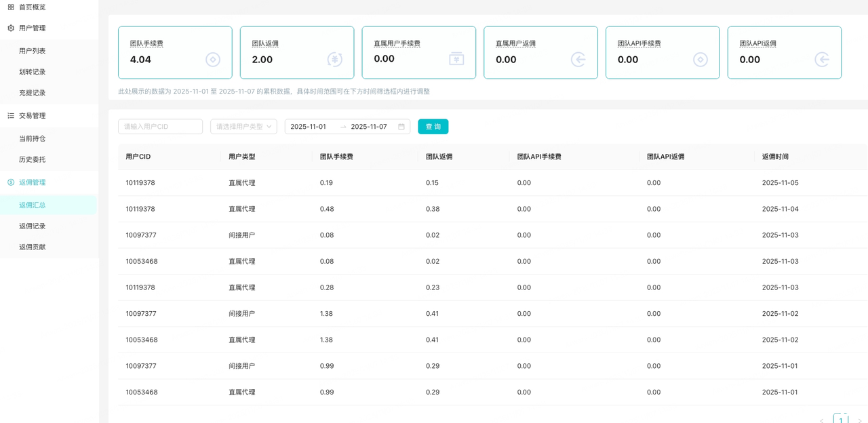
Task: Click the 首页概览 grid icon
Action: [x=11, y=7]
